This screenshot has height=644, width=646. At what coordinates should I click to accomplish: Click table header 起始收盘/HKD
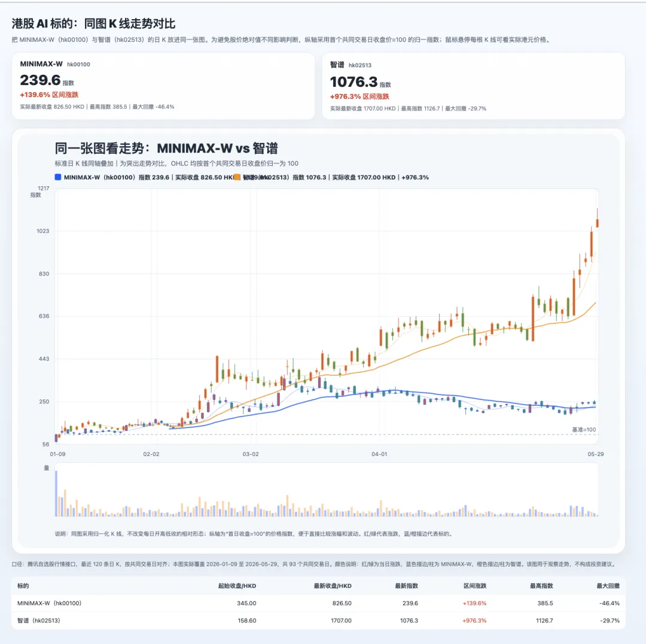point(237,586)
